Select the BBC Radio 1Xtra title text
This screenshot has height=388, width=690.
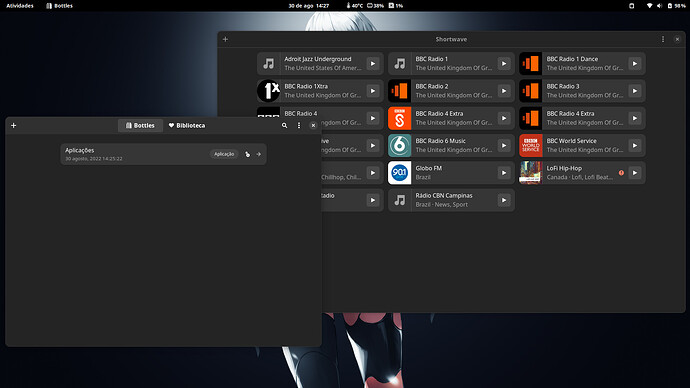pos(306,86)
